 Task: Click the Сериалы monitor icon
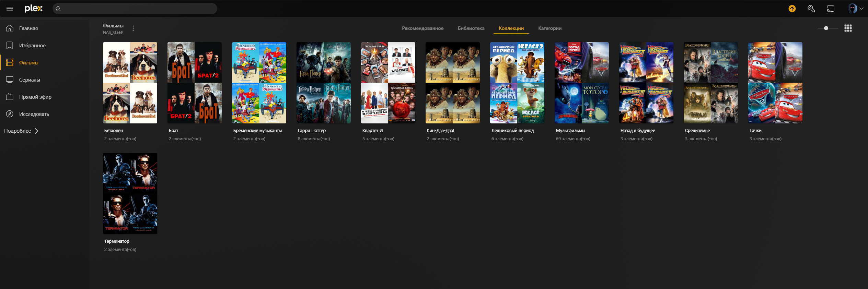pyautogui.click(x=10, y=80)
